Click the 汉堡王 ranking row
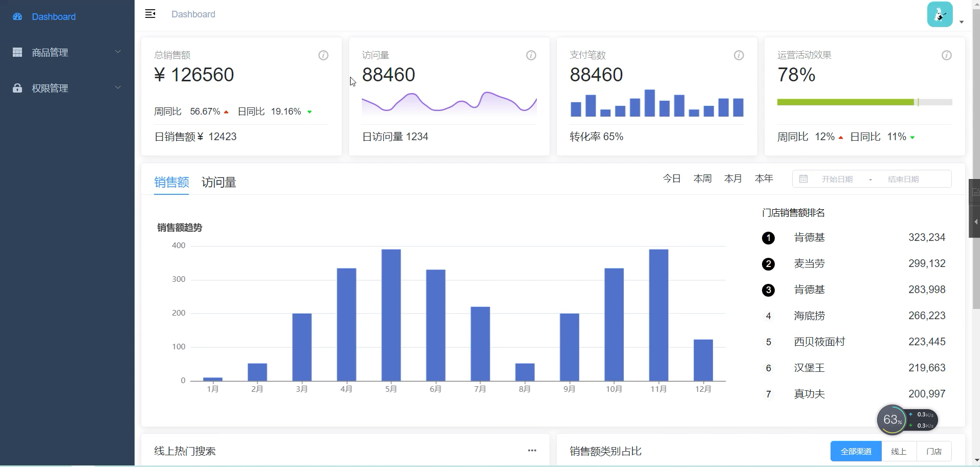 pos(854,368)
